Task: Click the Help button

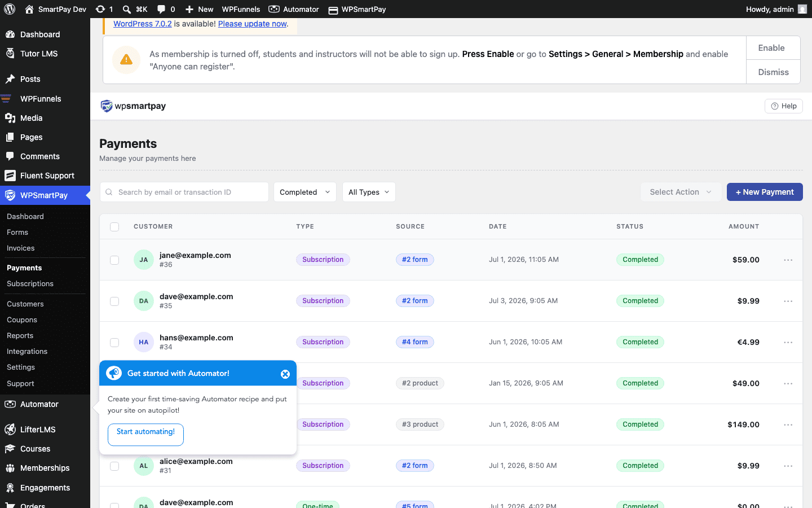Action: [783, 106]
